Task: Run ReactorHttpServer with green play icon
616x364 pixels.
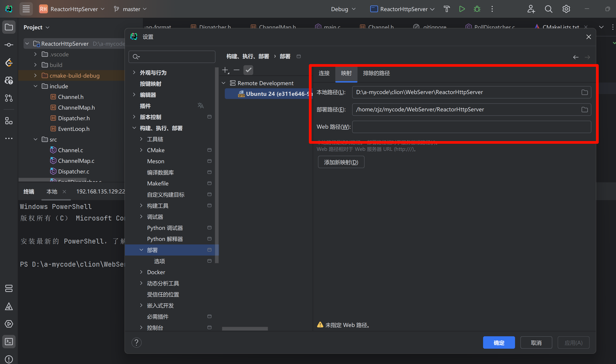Action: (x=462, y=9)
